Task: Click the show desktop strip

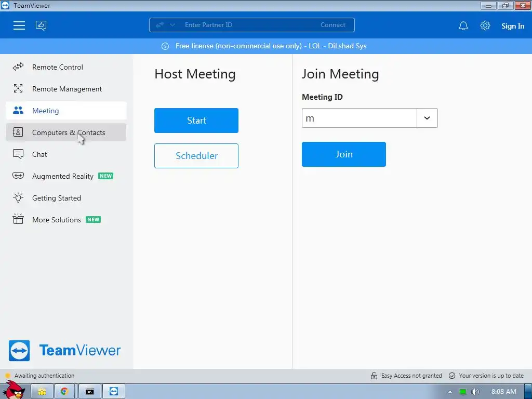Action: pyautogui.click(x=528, y=392)
